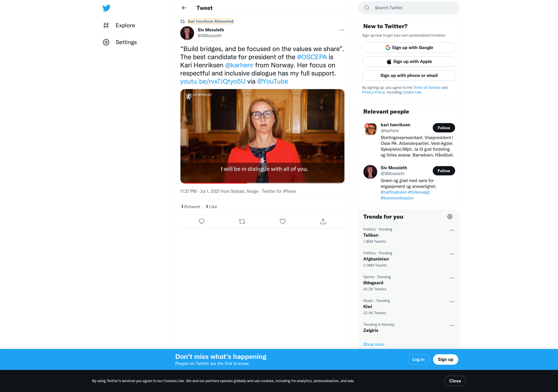Viewport: 558px width, 392px height.
Task: Open more options for Ødegaard trend
Action: (452, 278)
